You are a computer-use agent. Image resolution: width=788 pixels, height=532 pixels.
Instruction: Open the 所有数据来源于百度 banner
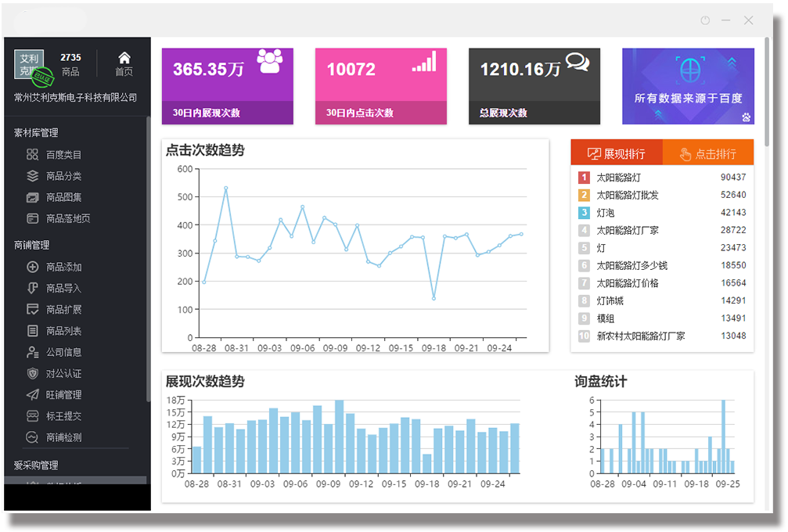coord(688,86)
